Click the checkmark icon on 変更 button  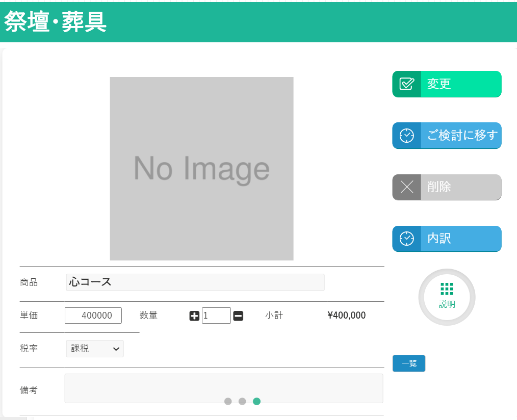click(x=406, y=84)
